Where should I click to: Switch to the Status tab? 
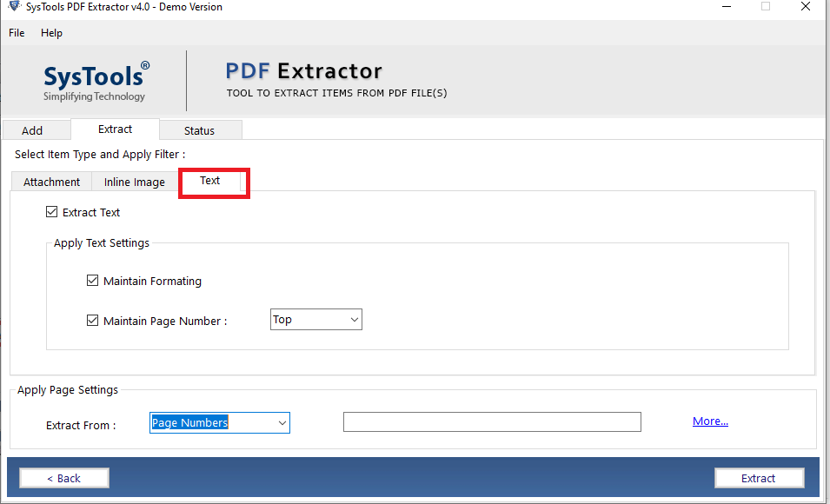[201, 130]
